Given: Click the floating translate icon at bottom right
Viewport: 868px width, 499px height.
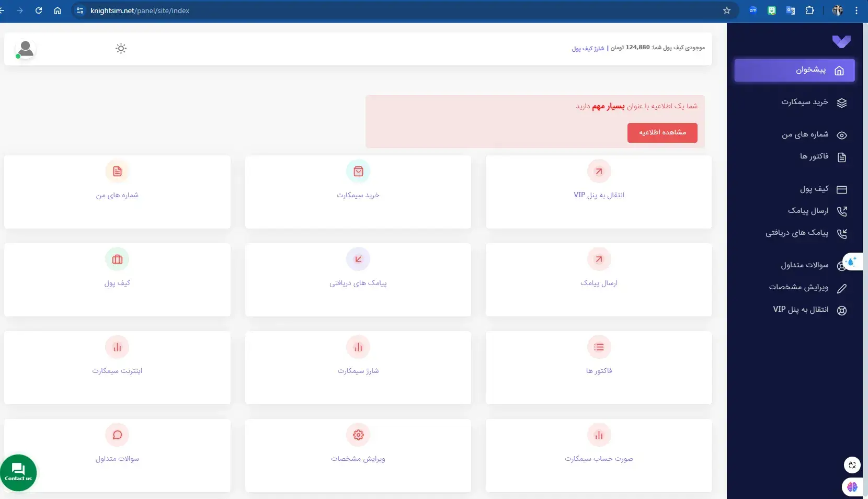Looking at the screenshot, I should pyautogui.click(x=852, y=464).
